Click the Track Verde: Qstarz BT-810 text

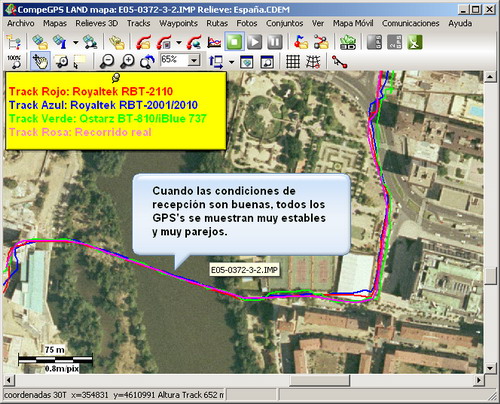click(108, 119)
